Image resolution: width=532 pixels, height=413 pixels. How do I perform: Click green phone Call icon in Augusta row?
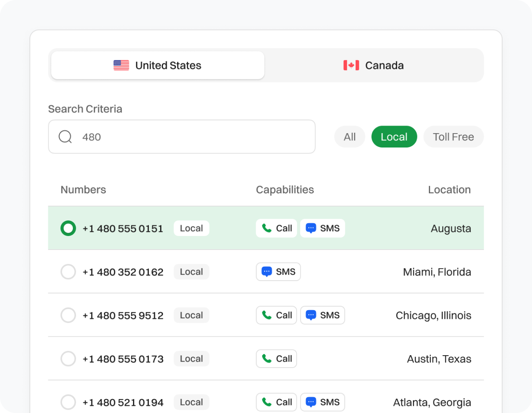[x=266, y=228]
